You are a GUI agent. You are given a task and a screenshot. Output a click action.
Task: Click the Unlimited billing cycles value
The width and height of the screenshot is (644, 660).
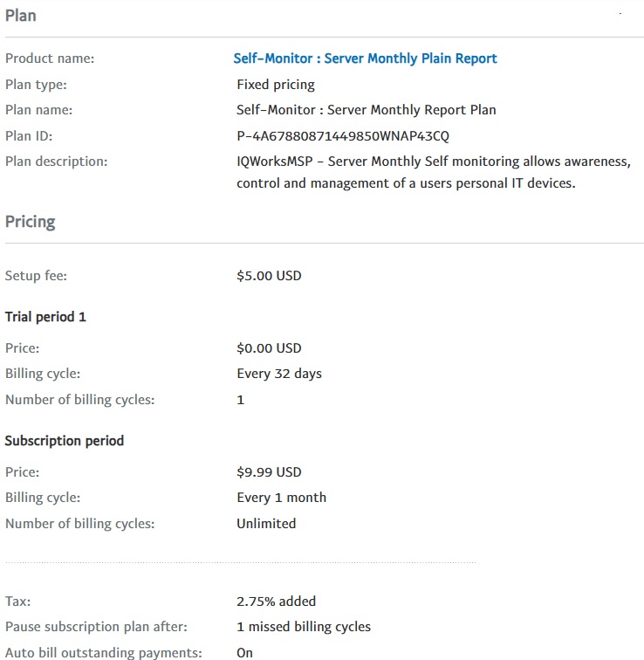266,524
